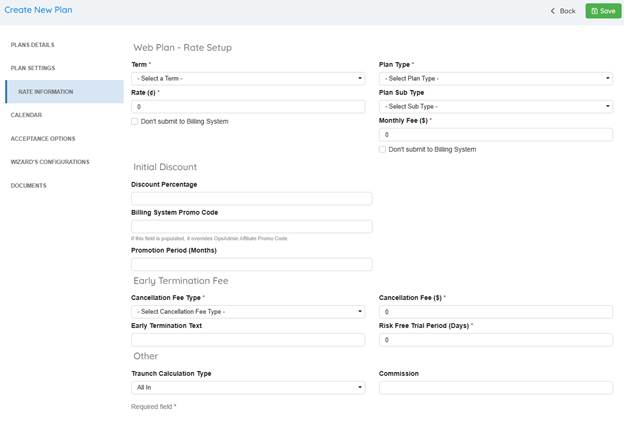Click the Commission input field
Viewport: 624px width, 427px height.
click(x=496, y=388)
